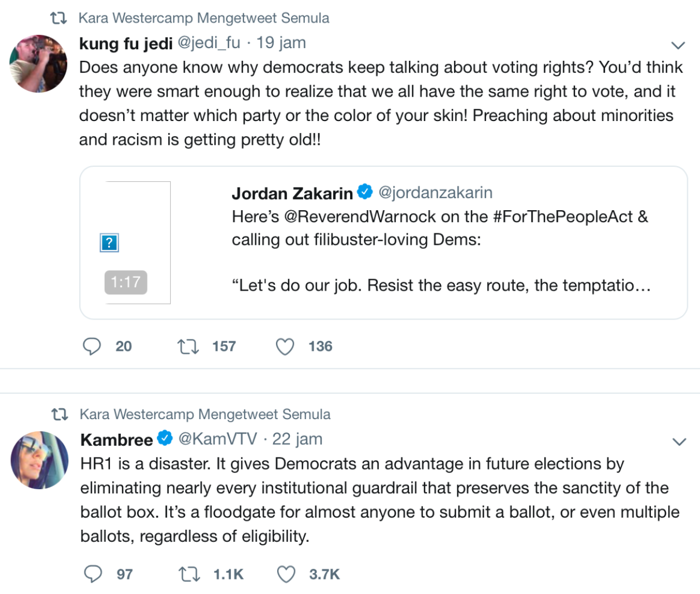Click the first 'Kara Westercamp Mengetweet Semula' label
Screen dimensions: 700x594
[x=204, y=18]
